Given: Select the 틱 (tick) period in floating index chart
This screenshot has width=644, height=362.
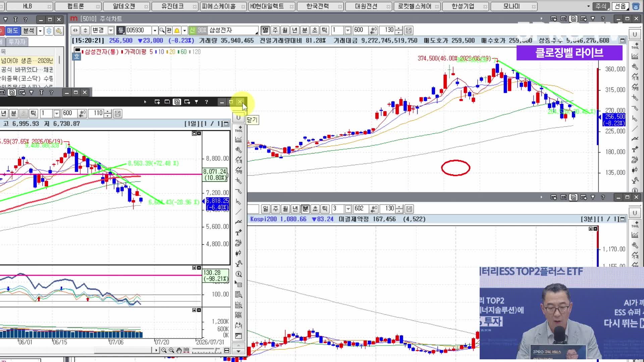Looking at the screenshot, I should pyautogui.click(x=33, y=114).
